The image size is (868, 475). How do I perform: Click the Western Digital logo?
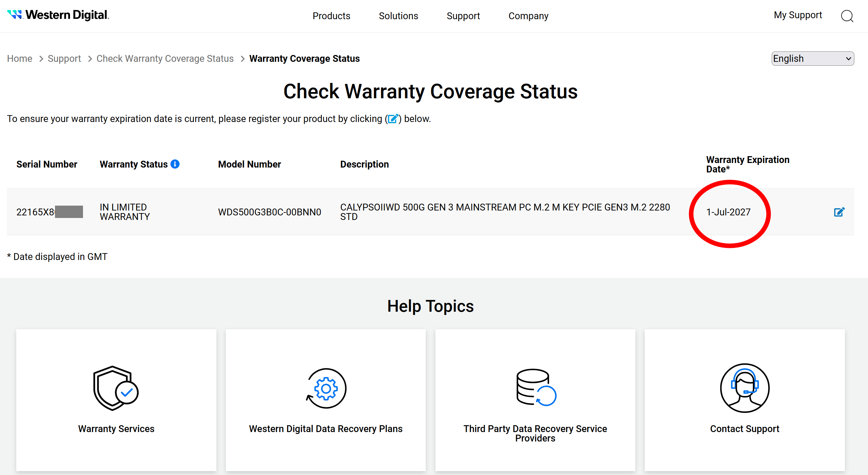click(x=58, y=15)
